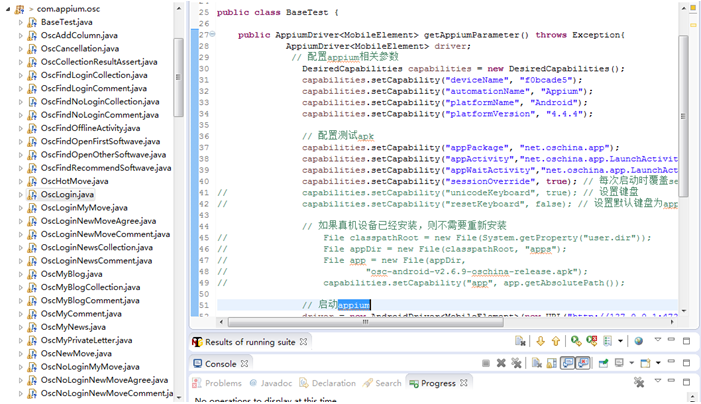Click the editor vertical scrollbar thumb
Screen dimensions: 701x404
(683, 115)
